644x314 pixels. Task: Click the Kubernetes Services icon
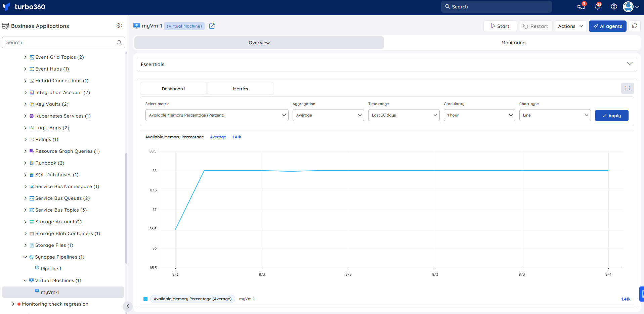tap(32, 116)
